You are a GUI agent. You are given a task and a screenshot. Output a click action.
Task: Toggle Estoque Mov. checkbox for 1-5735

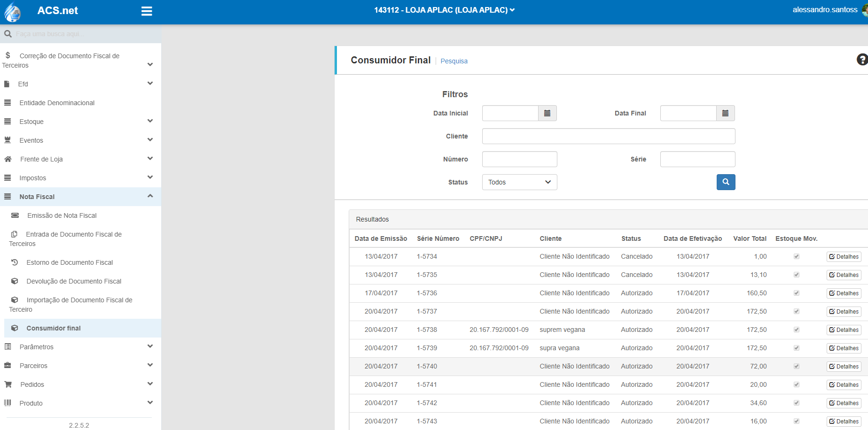point(797,275)
